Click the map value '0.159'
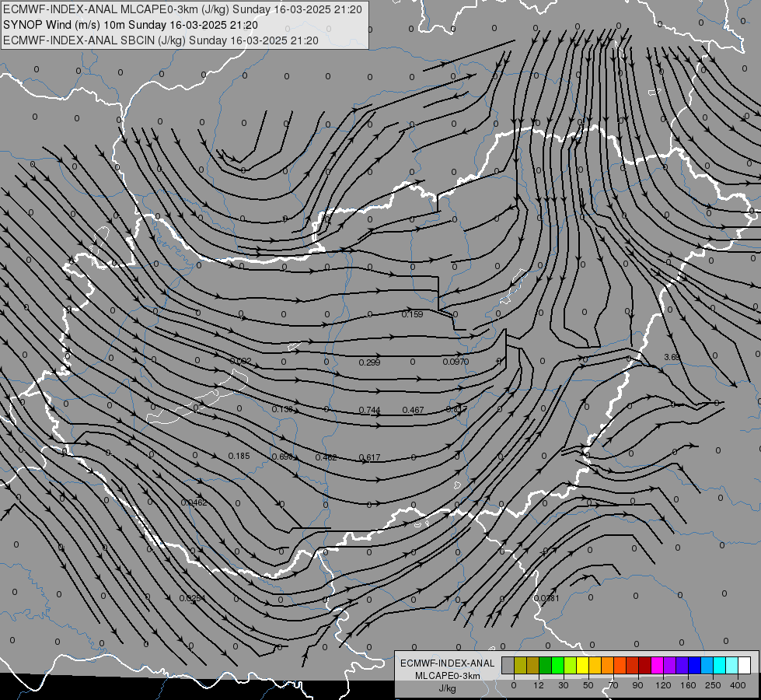Screen dimensions: 761x700 click(412, 314)
